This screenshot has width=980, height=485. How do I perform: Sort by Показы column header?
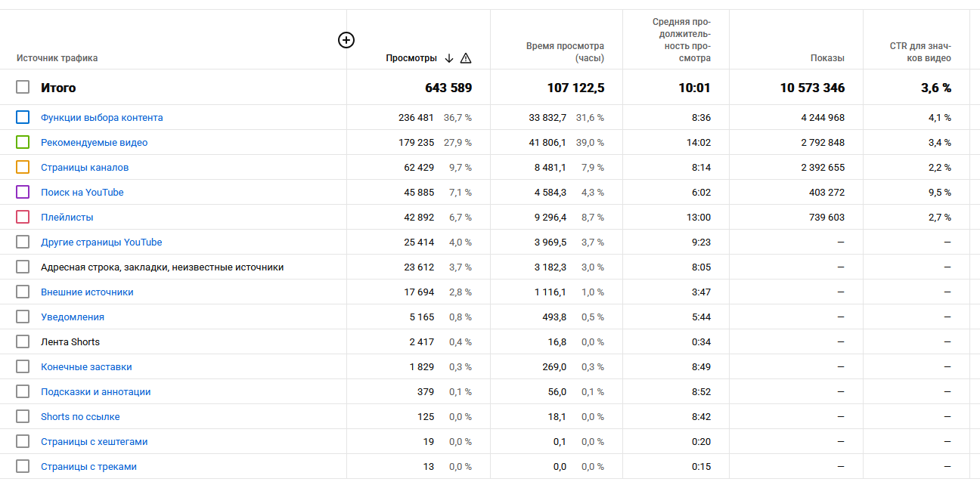827,58
